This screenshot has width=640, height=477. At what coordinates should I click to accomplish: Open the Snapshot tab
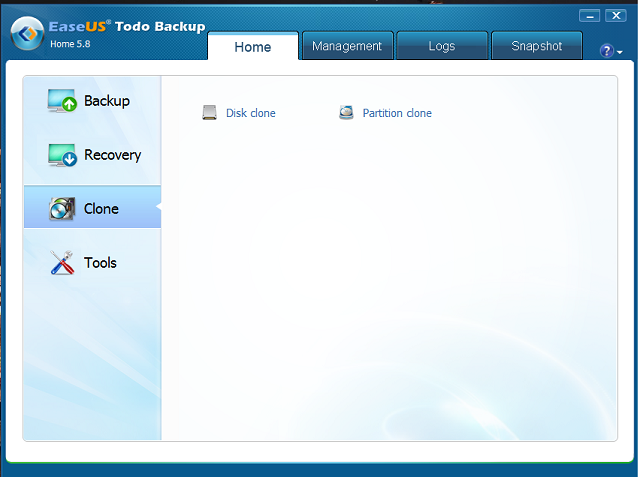537,46
